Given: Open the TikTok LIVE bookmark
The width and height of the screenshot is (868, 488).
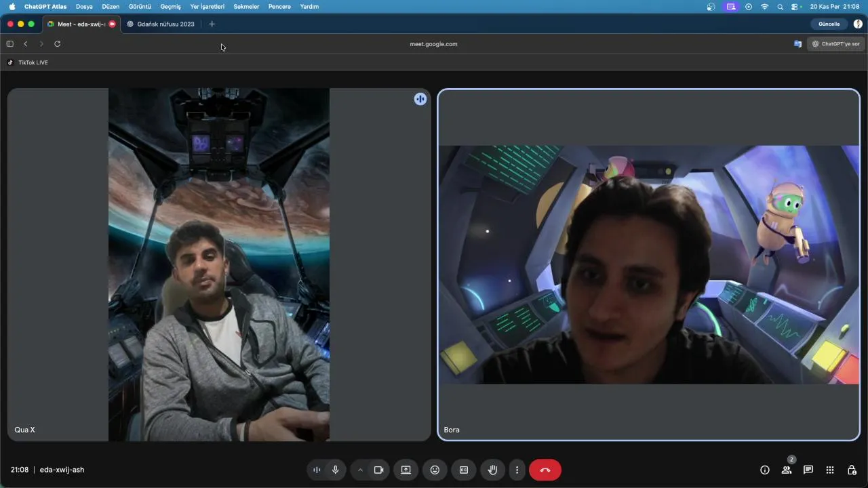Looking at the screenshot, I should [28, 62].
